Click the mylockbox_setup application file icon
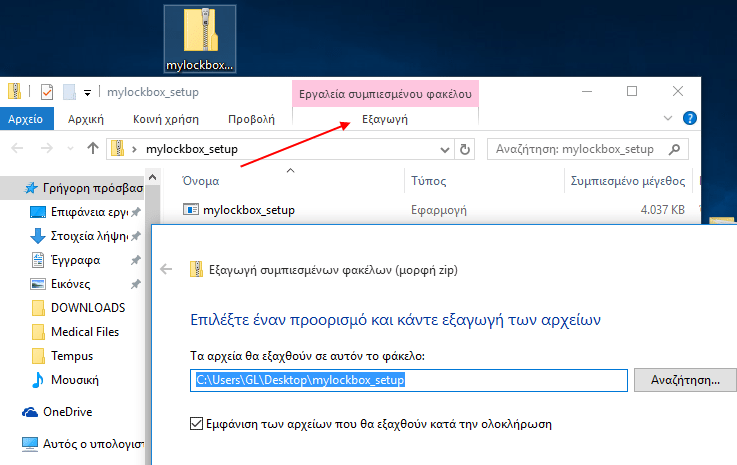Image resolution: width=737 pixels, height=465 pixels. pos(190,209)
